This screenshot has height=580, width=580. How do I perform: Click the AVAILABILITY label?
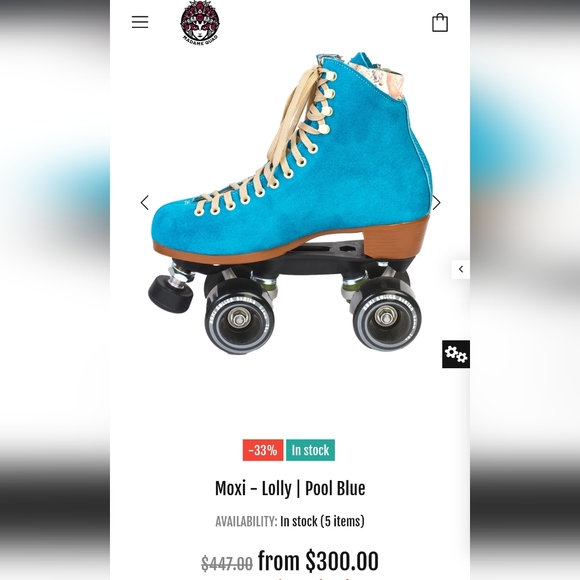pyautogui.click(x=246, y=521)
